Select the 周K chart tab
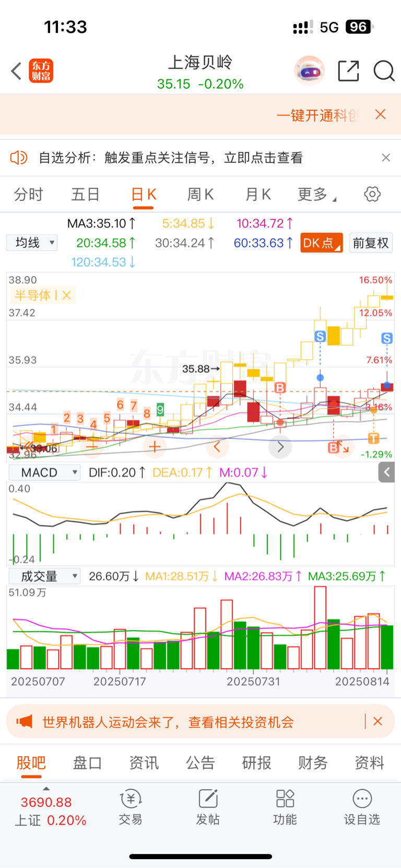Image resolution: width=401 pixels, height=868 pixels. tap(200, 195)
